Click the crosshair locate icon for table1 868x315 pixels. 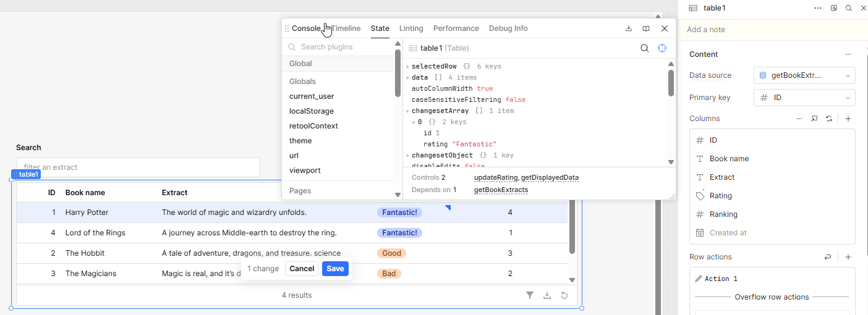tap(662, 48)
